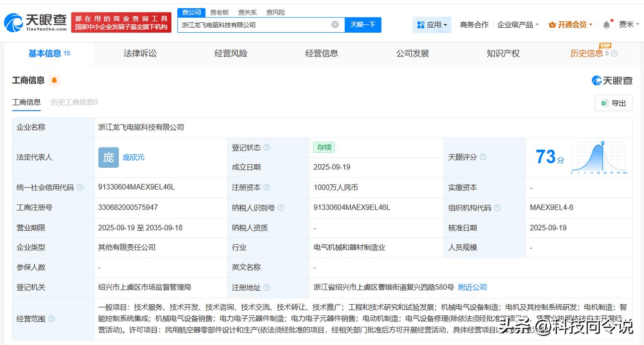
Task: Switch to the 知识产权 tab
Action: (503, 53)
